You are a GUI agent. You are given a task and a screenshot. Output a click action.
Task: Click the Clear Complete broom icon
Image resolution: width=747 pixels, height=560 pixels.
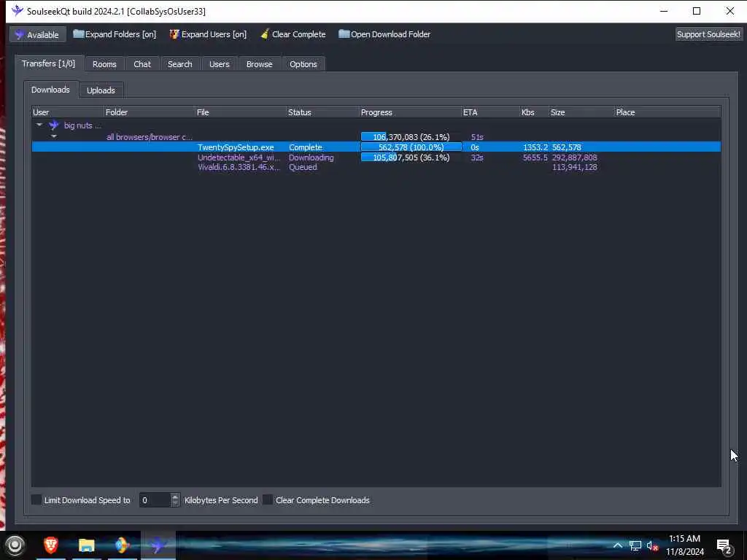tap(265, 34)
